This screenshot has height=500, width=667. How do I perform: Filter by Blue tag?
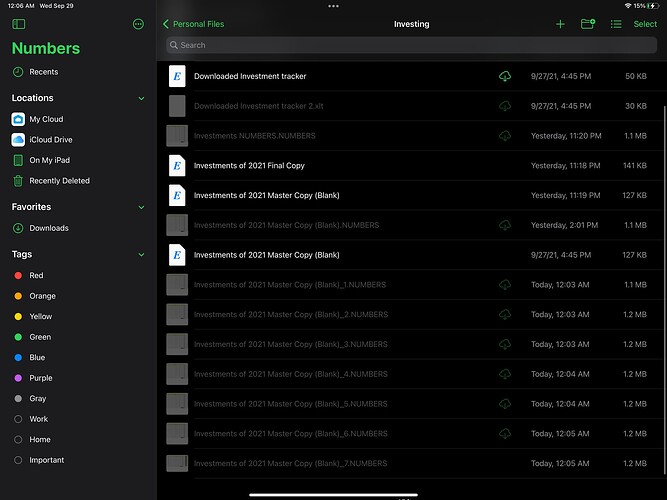coord(37,357)
